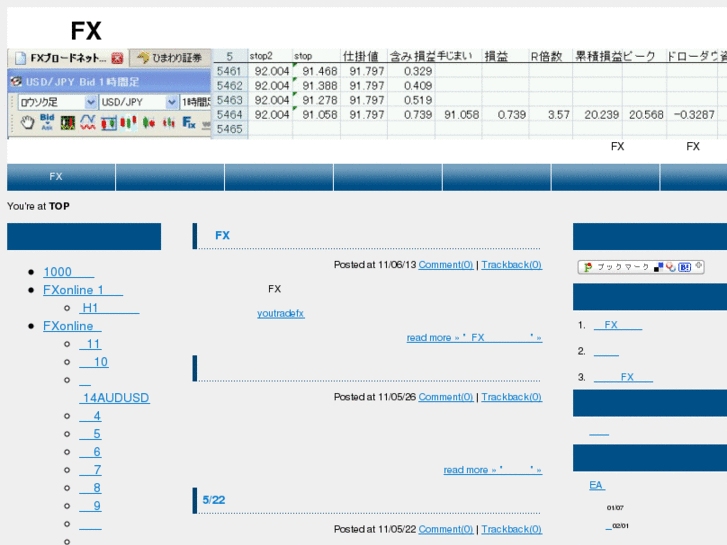Close the FXブロードネット tab with red X
This screenshot has width=727, height=545.
coord(117,58)
